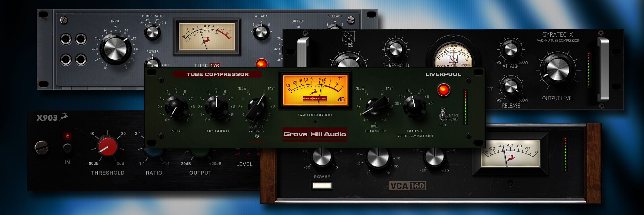Click the top-left screw on Tube 176
644x215 pixels.
tap(64, 20)
